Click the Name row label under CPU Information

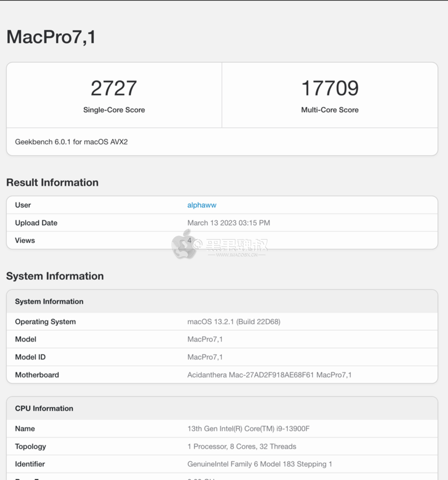coord(25,429)
